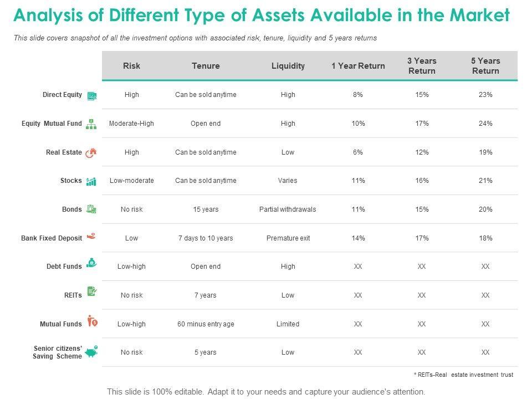Select the slide title about asset analysis

point(261,16)
